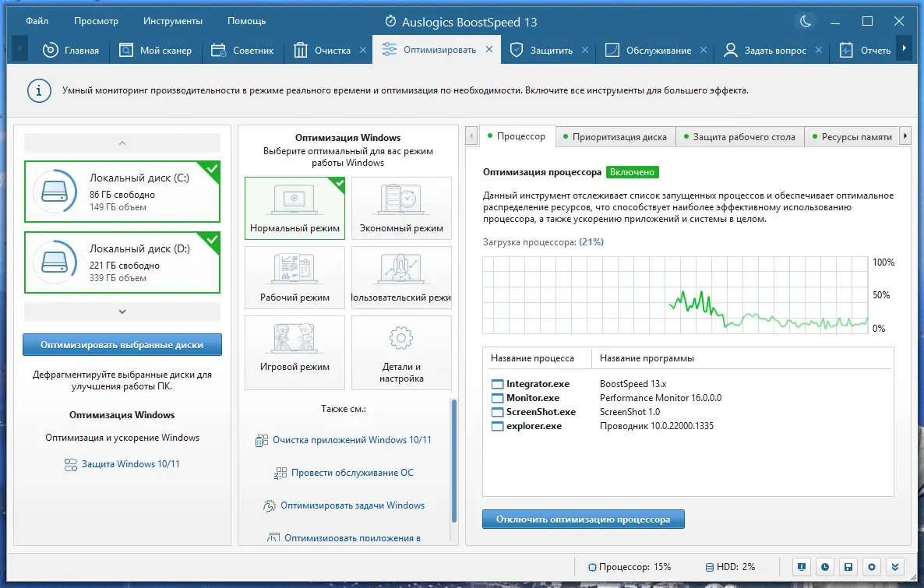Select Экономный режим mode
The width and height of the screenshot is (924, 588).
(x=401, y=208)
